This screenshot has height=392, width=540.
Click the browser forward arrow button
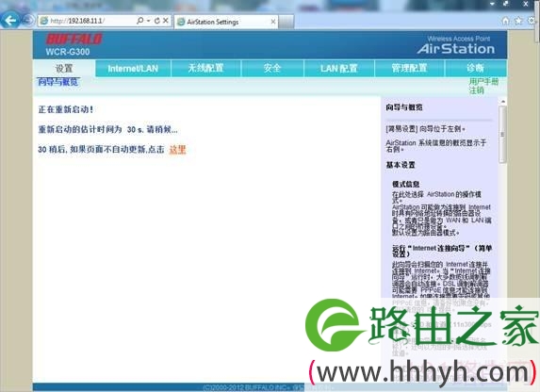28,21
